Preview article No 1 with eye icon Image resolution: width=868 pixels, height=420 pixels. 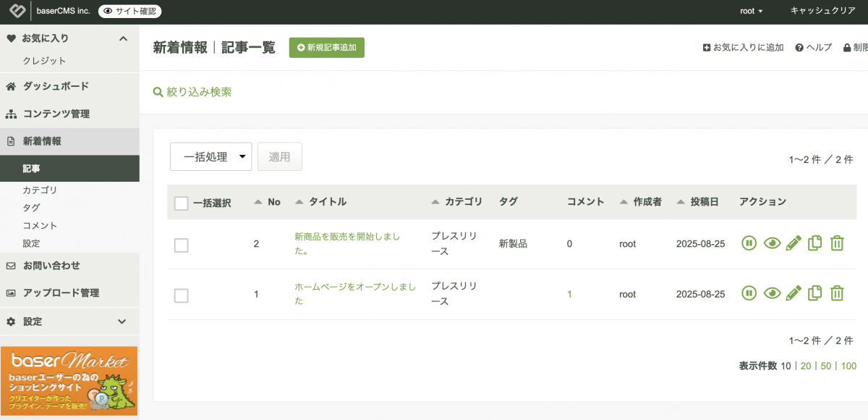(772, 293)
